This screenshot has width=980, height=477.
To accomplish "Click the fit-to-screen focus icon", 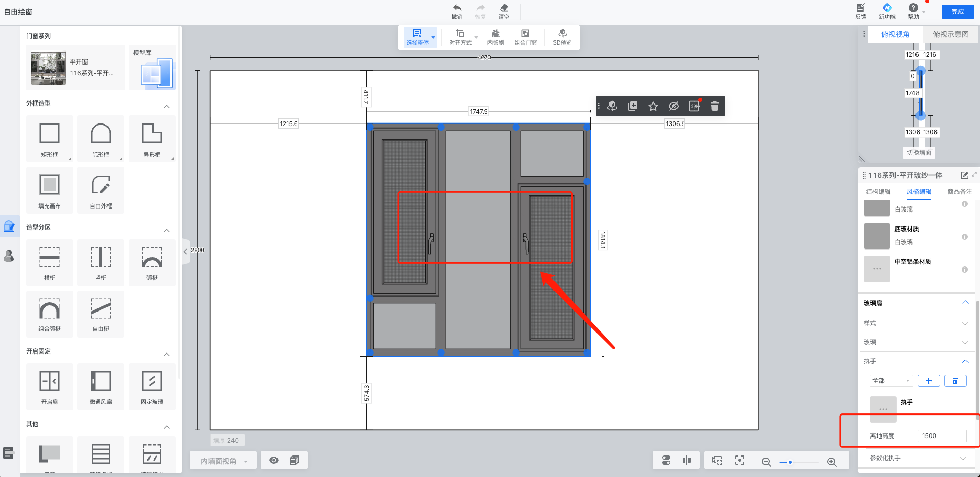I will (x=740, y=460).
